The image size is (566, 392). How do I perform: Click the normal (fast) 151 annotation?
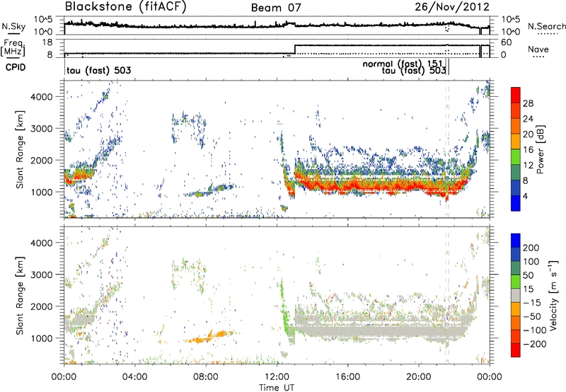[402, 64]
